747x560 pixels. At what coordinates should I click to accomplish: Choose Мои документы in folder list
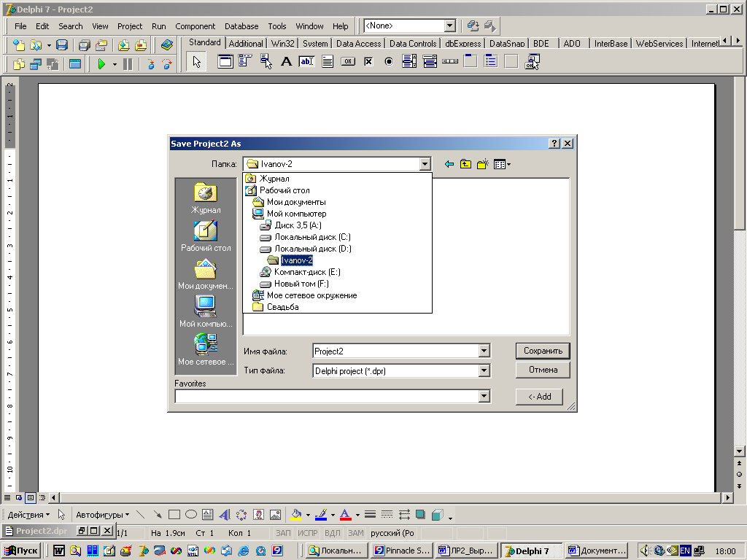(289, 202)
